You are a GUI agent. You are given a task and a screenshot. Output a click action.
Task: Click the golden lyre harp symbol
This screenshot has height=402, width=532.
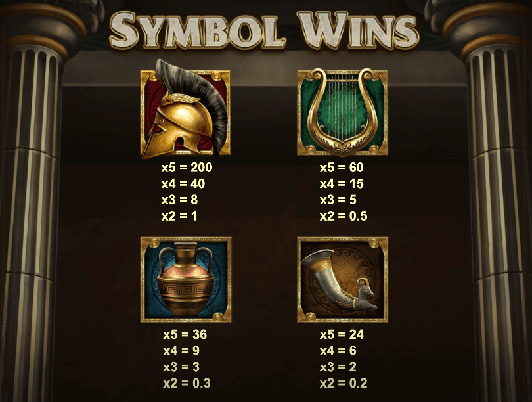342,112
